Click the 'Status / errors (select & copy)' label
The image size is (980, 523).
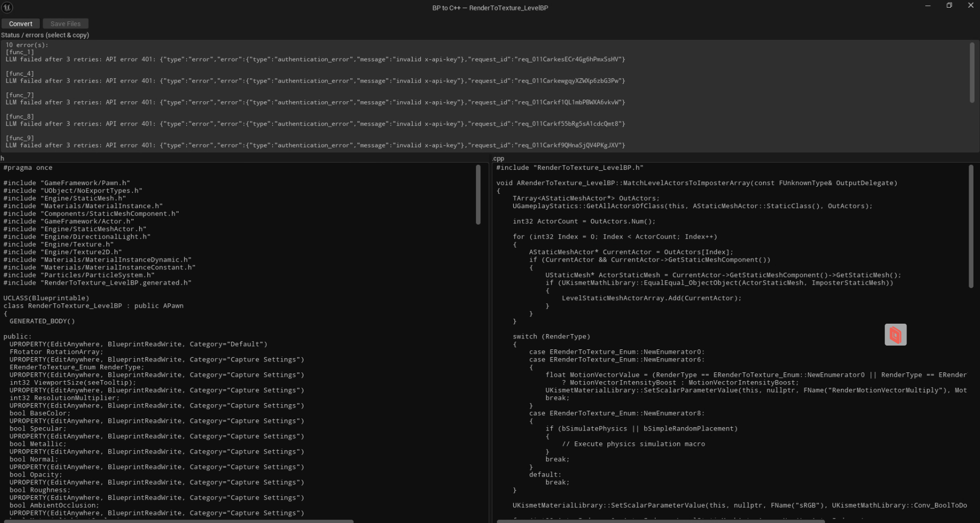click(45, 35)
